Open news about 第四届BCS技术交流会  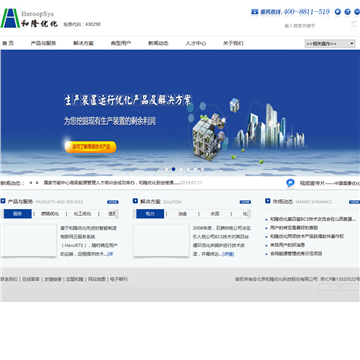point(313,219)
